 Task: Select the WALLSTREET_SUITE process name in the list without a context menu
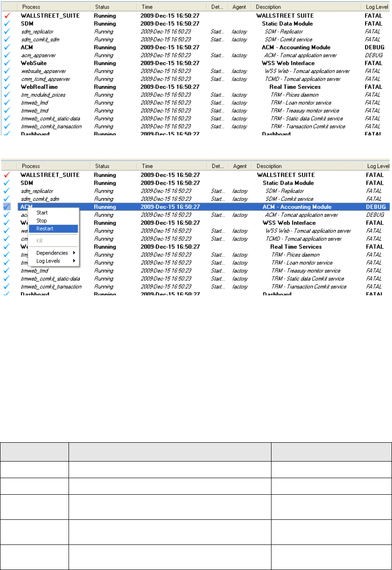tap(50, 16)
